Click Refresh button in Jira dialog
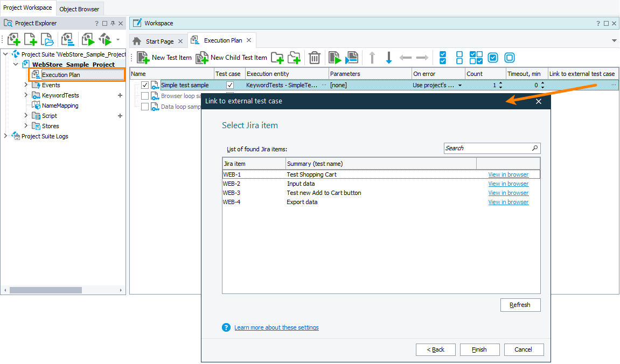 tap(520, 305)
